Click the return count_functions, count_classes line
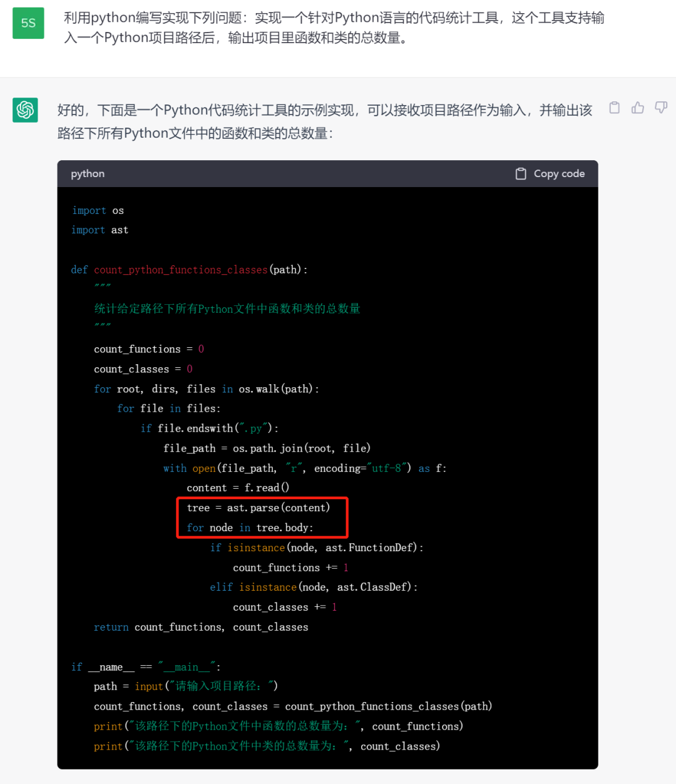This screenshot has width=676, height=784. [201, 628]
